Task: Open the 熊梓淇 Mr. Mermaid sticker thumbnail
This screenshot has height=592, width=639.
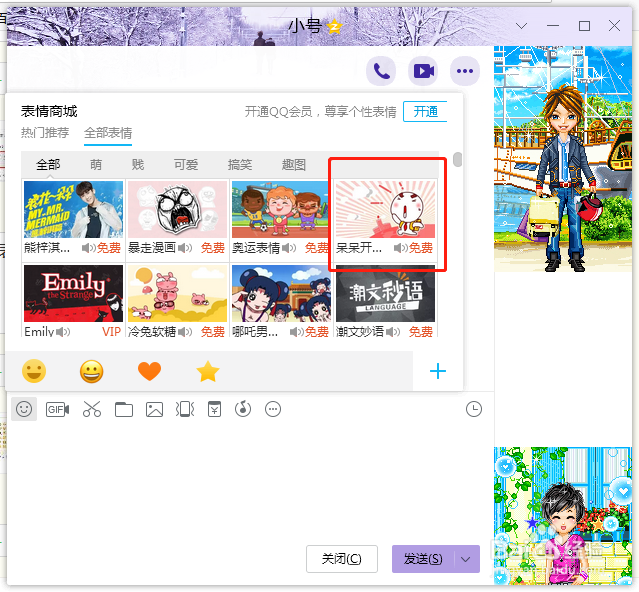Action: tap(73, 209)
